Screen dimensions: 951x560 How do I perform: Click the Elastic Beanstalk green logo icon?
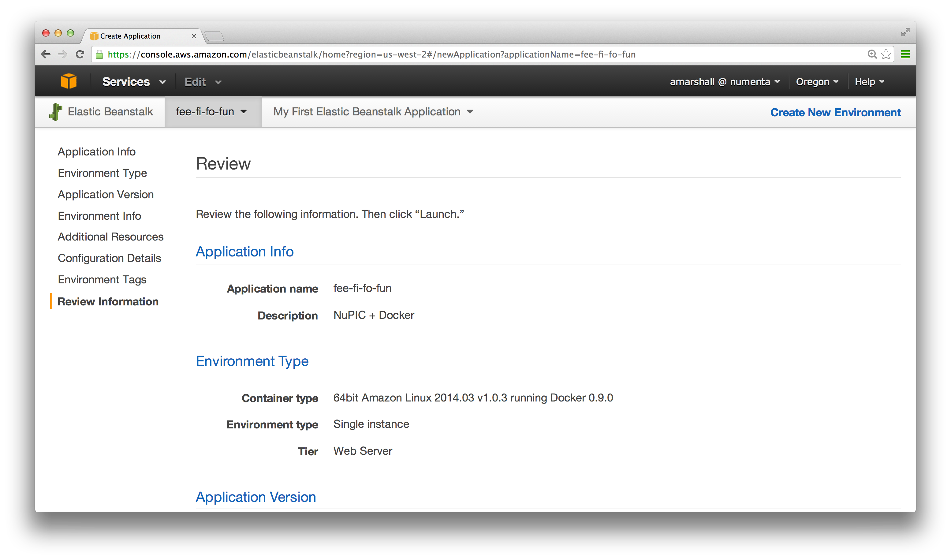pos(56,112)
